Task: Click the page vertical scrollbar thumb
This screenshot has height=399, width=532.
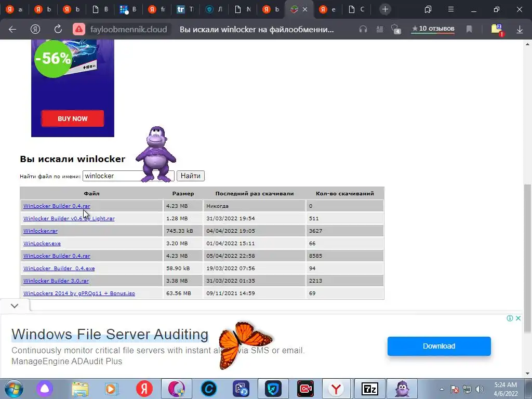Action: point(528,258)
